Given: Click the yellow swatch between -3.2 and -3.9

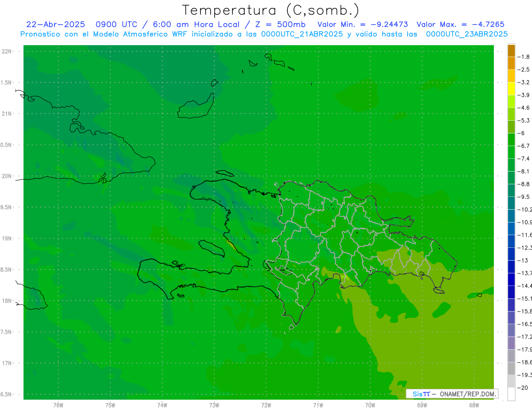Looking at the screenshot, I should click(x=511, y=89).
